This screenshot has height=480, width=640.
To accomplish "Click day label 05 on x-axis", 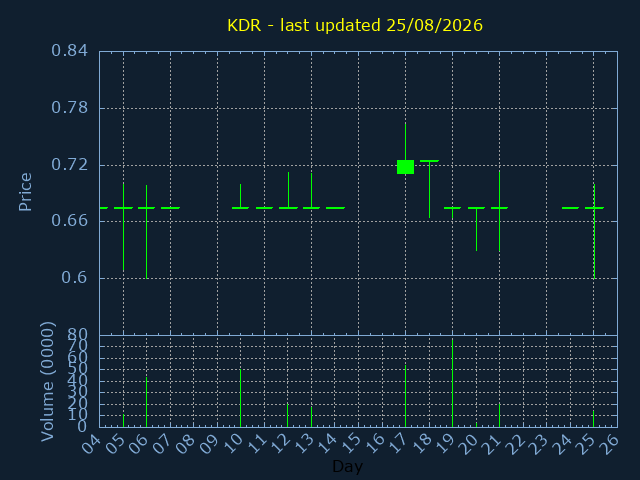I will click(115, 444).
